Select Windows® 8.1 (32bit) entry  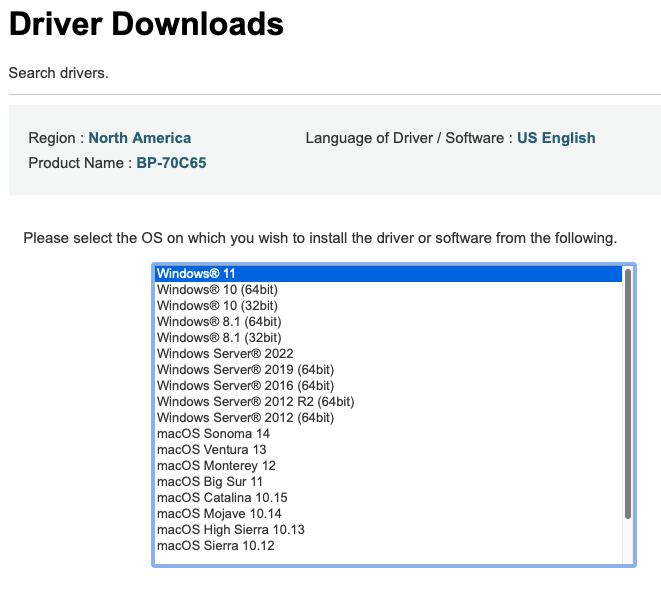[x=219, y=337]
